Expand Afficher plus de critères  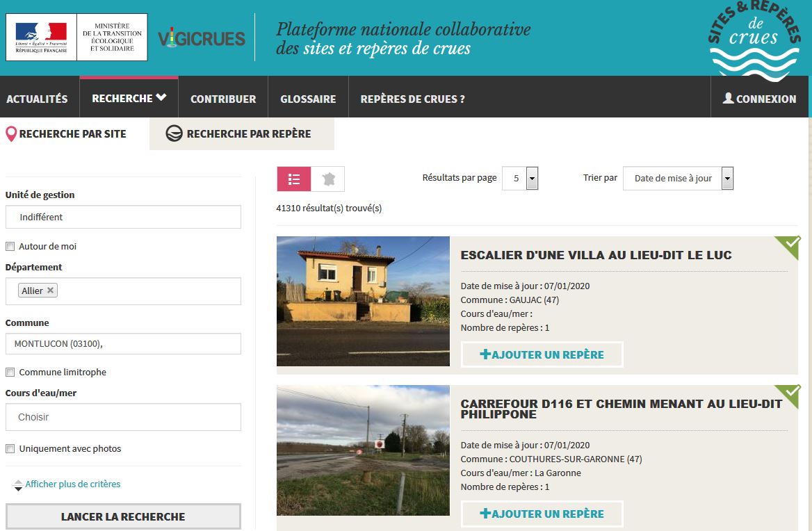72,484
